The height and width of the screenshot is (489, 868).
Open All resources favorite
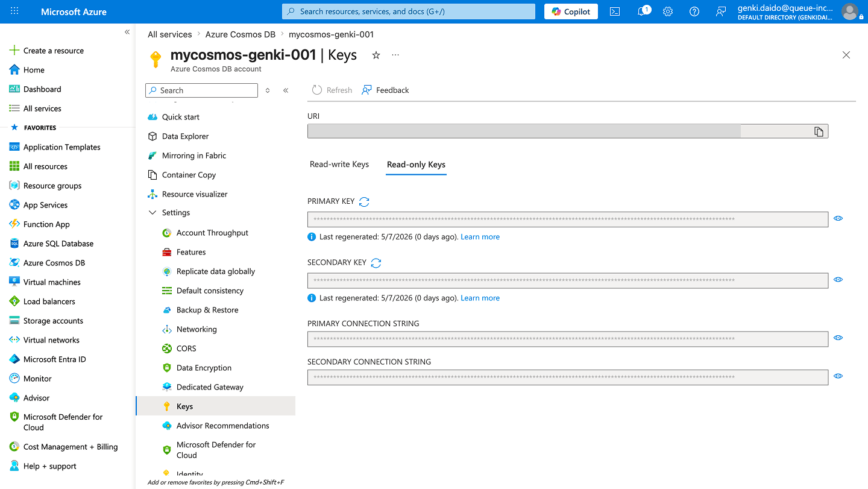(39, 166)
